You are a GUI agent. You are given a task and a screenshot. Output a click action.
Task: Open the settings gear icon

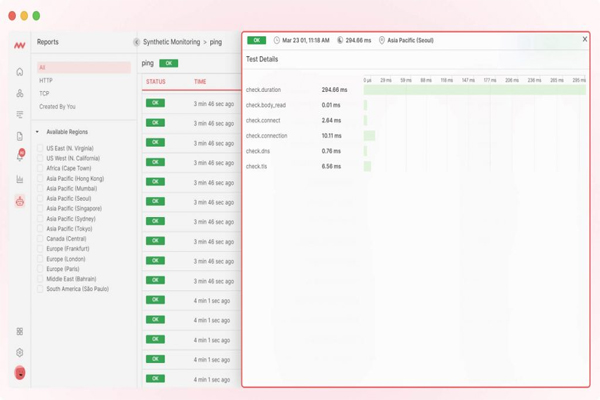coord(20,352)
